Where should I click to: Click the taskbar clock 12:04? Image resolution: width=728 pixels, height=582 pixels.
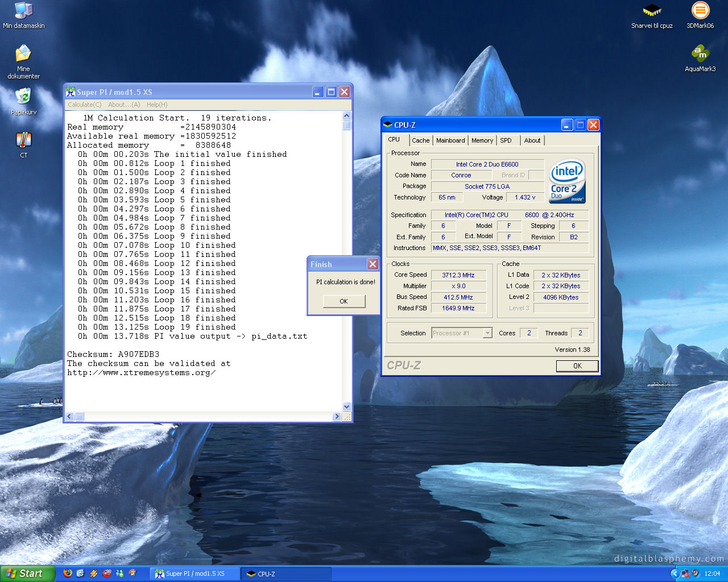pyautogui.click(x=712, y=573)
